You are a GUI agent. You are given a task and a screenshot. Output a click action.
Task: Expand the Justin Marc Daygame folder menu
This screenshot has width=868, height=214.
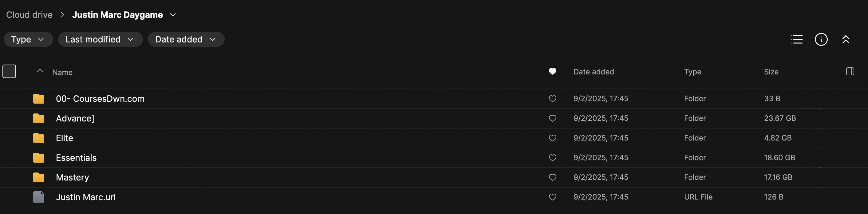tap(173, 15)
